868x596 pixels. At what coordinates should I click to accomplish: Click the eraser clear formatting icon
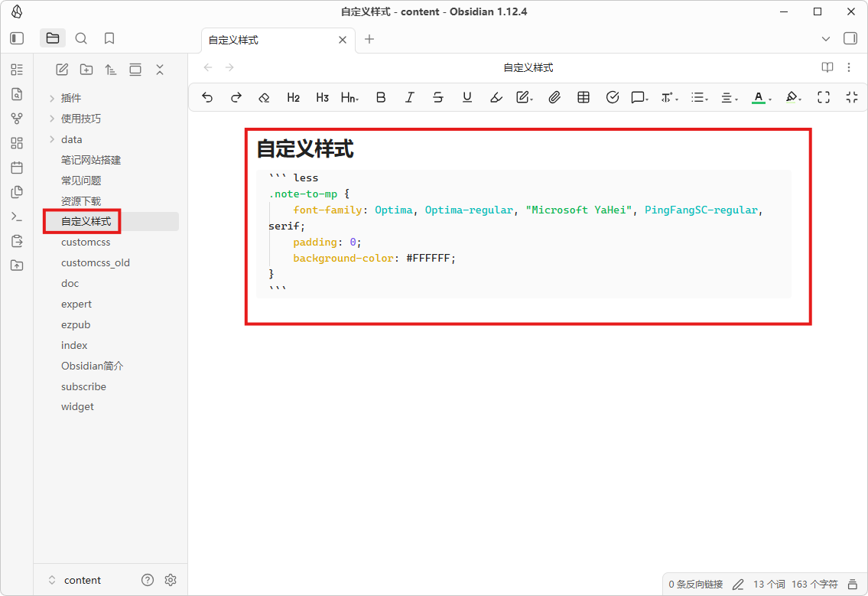264,97
